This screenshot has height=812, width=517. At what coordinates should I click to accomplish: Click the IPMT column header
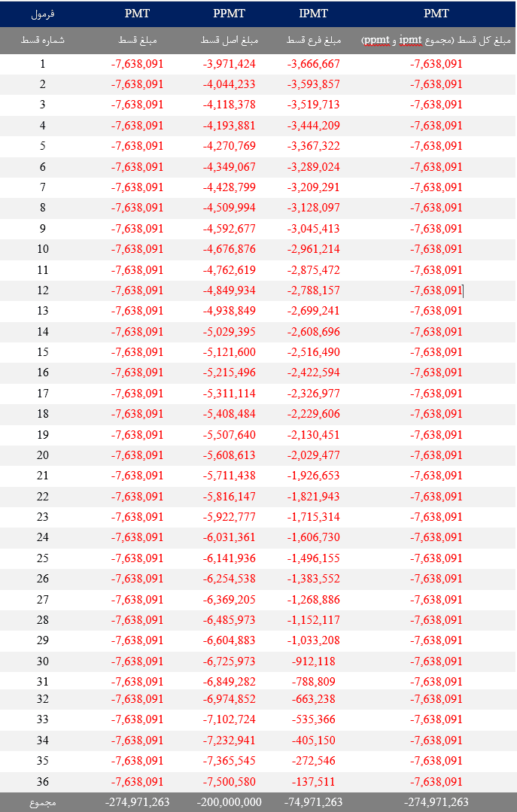[313, 14]
